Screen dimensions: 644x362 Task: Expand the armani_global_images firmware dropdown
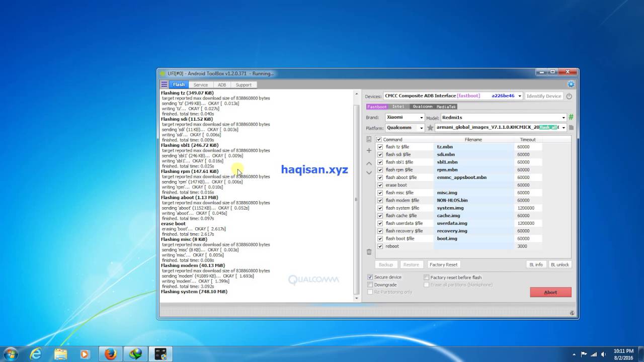[x=563, y=128]
